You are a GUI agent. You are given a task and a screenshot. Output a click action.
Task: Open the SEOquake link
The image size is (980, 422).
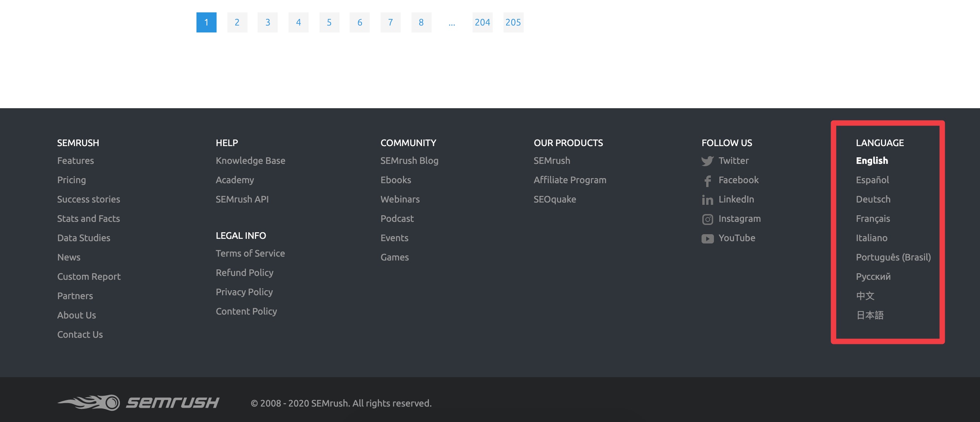point(555,199)
